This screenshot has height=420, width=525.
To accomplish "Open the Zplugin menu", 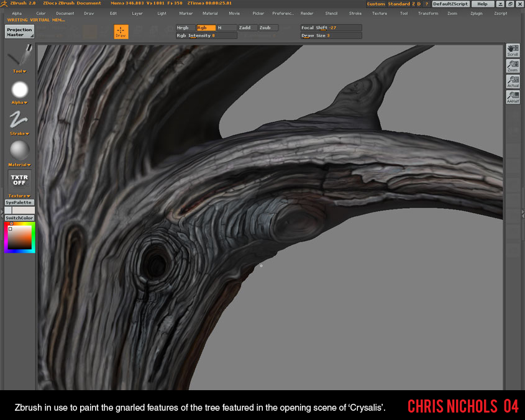I will [x=477, y=14].
